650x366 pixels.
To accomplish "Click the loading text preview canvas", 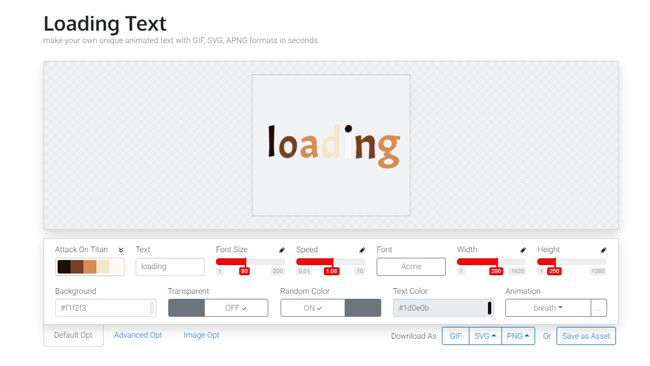I will [331, 145].
